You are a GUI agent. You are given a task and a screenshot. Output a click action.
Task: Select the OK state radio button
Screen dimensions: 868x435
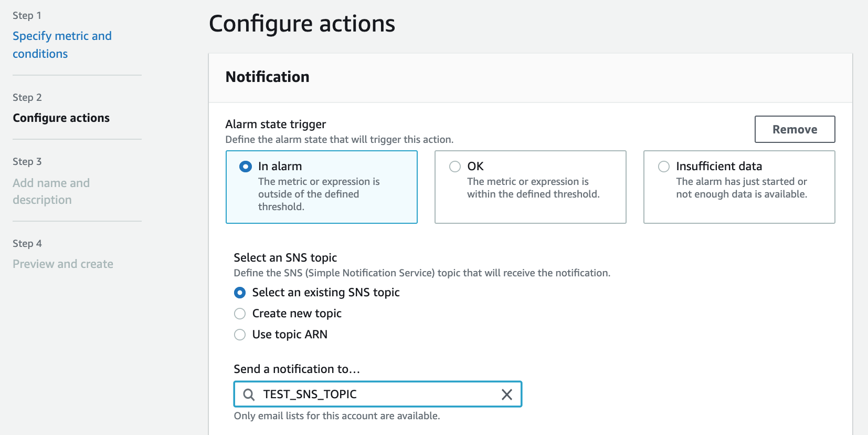point(455,167)
